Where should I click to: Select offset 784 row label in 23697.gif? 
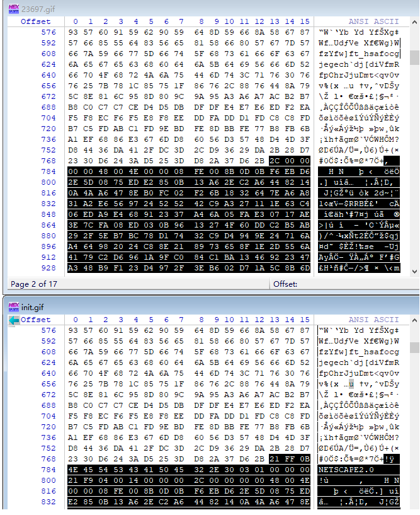click(x=48, y=172)
